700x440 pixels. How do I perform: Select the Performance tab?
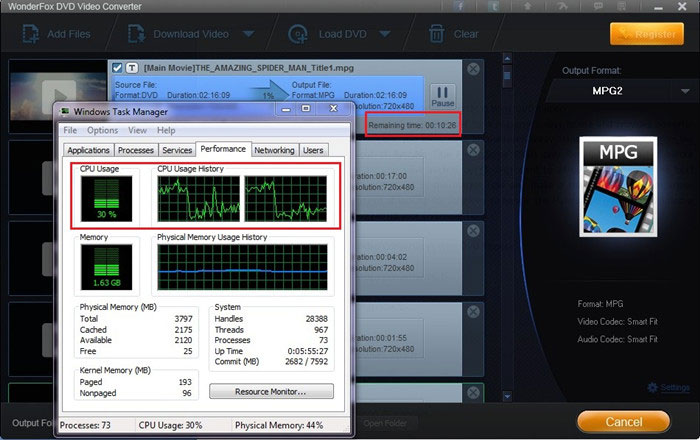tap(223, 149)
